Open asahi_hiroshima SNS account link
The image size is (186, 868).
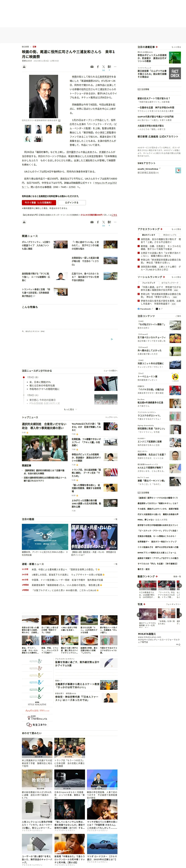(x=148, y=169)
